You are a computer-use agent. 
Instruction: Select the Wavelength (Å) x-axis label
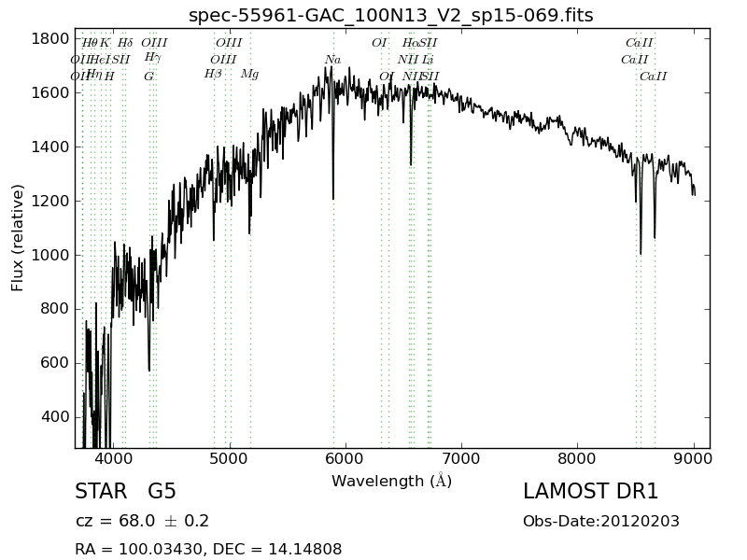click(x=391, y=481)
